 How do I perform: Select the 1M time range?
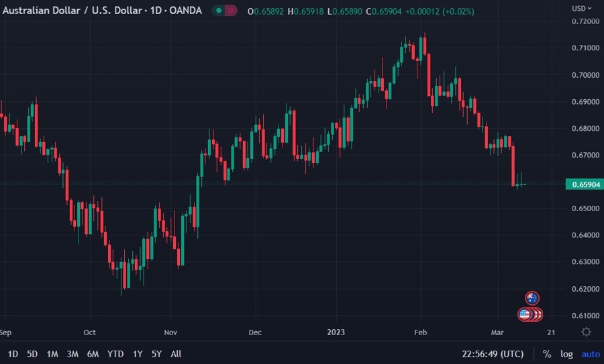(x=52, y=354)
